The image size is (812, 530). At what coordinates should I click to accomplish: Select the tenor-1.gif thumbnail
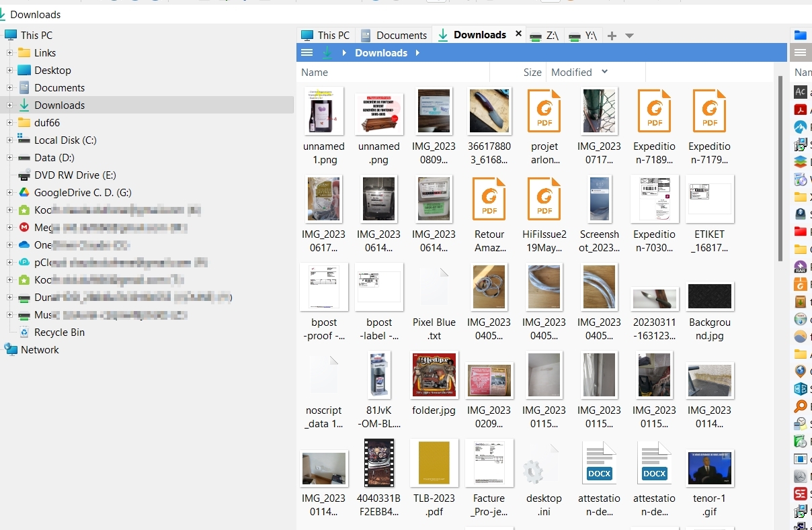[710, 468]
